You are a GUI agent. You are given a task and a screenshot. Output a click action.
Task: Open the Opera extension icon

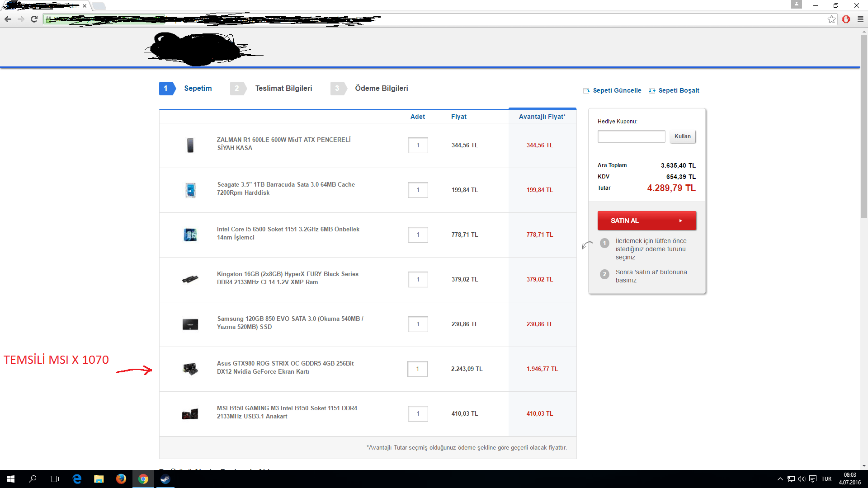click(x=846, y=19)
